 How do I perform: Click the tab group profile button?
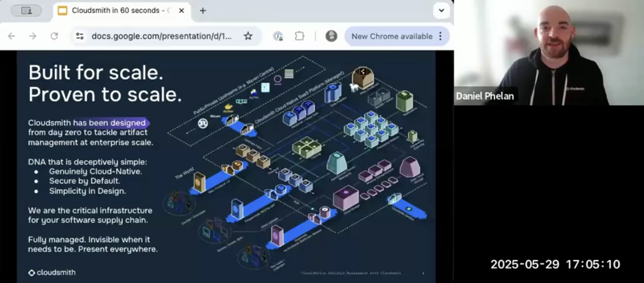[x=26, y=10]
